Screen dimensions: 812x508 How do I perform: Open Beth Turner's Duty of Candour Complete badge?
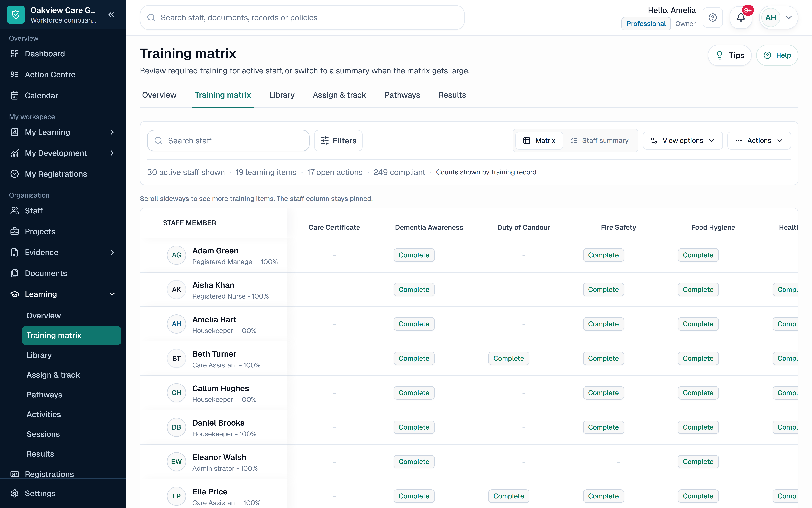[509, 358]
